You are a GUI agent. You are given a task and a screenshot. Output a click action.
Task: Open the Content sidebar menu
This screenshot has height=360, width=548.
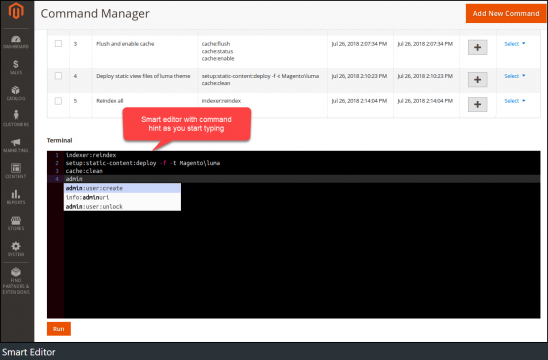(x=16, y=171)
